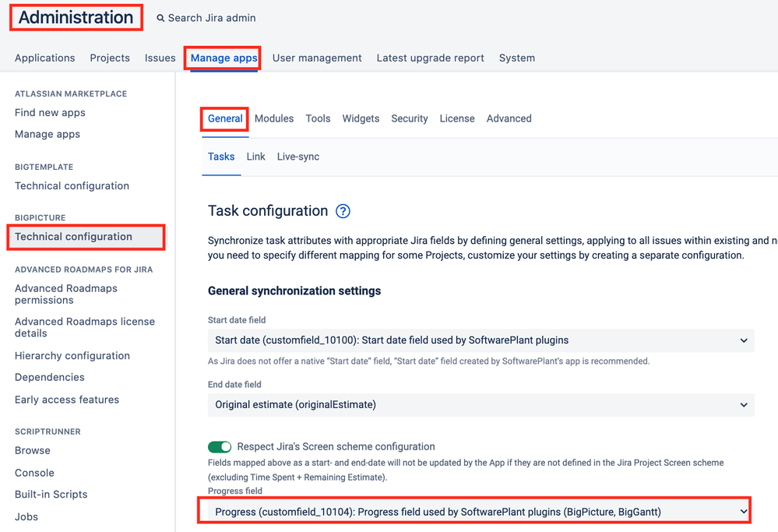Switch to the Modules tab
Viewport: 778px width, 532px height.
[274, 118]
